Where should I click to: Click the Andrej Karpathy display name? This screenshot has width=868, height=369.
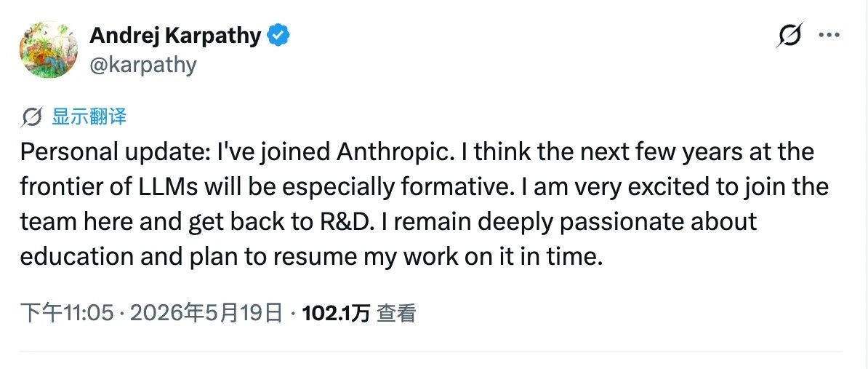[175, 36]
